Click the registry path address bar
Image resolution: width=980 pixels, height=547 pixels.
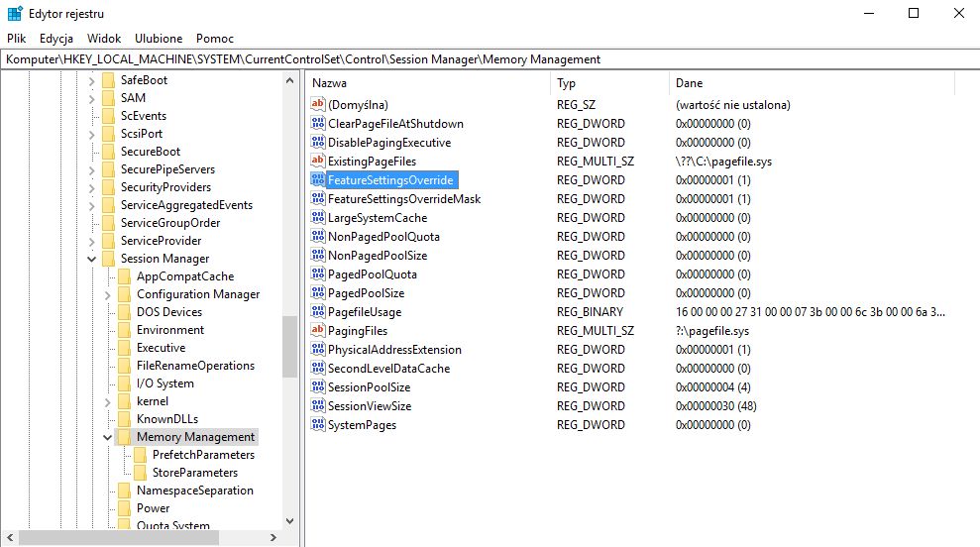pos(490,59)
